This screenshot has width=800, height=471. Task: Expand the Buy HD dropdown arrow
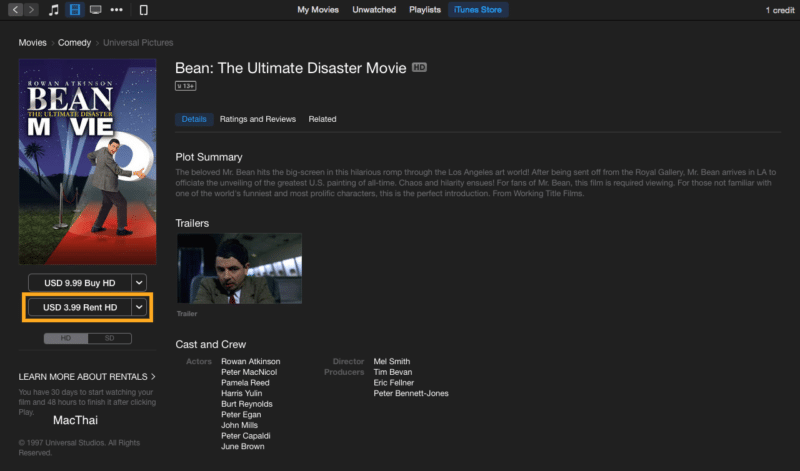[x=139, y=283]
